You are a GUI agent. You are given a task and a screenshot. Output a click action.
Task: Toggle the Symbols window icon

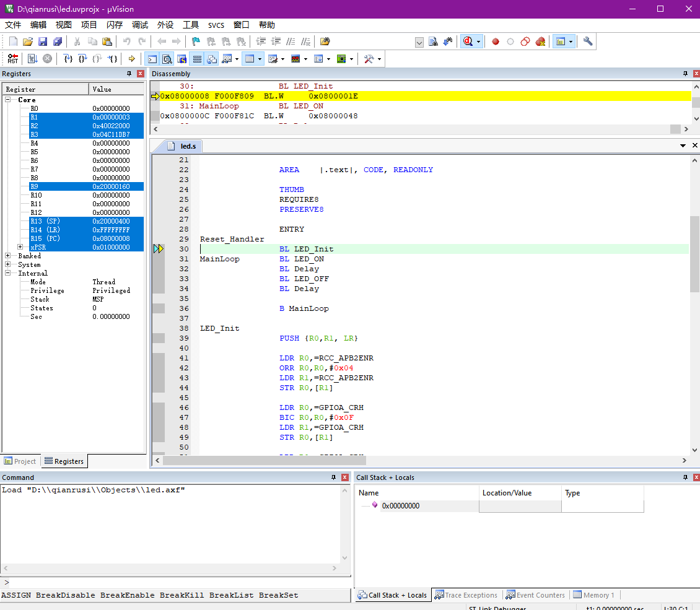(x=182, y=58)
